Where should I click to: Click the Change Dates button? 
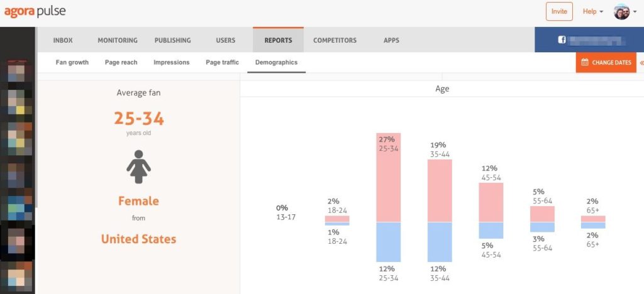click(606, 62)
